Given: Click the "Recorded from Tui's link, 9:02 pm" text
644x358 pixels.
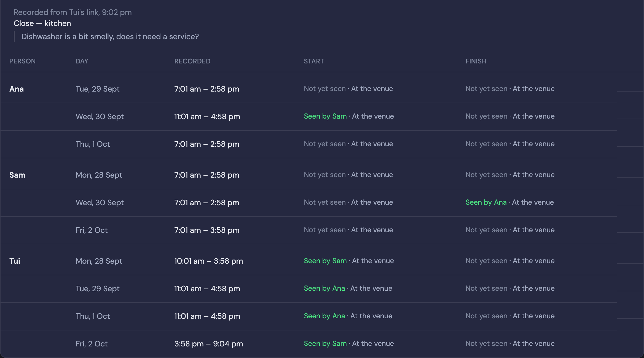Looking at the screenshot, I should [x=73, y=12].
